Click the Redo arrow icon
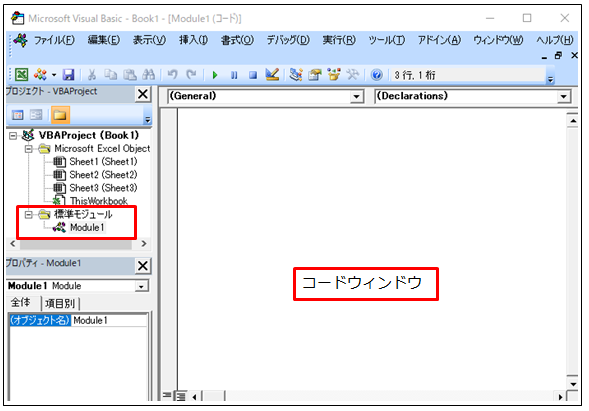589x411 pixels. click(191, 75)
